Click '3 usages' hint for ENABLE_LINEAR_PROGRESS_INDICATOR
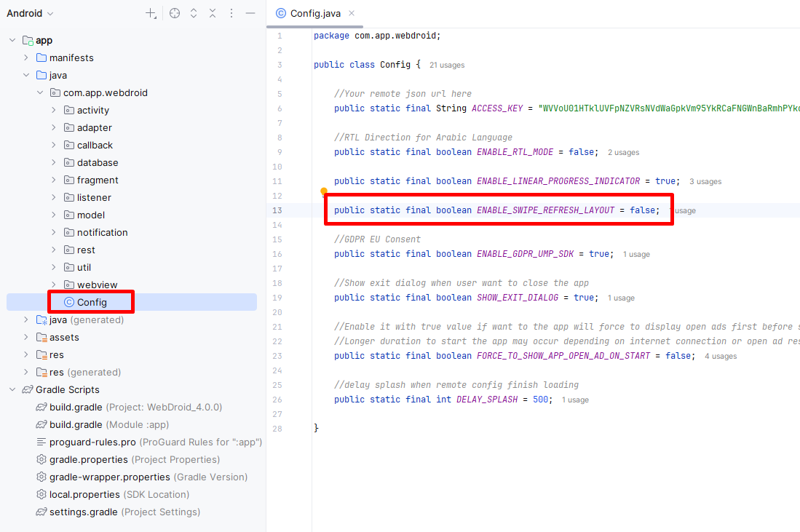 point(705,182)
